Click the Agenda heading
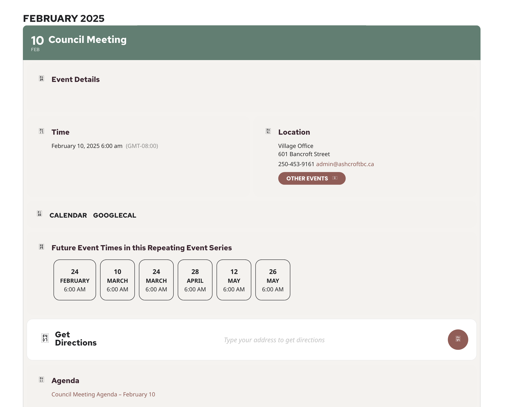 (65, 380)
